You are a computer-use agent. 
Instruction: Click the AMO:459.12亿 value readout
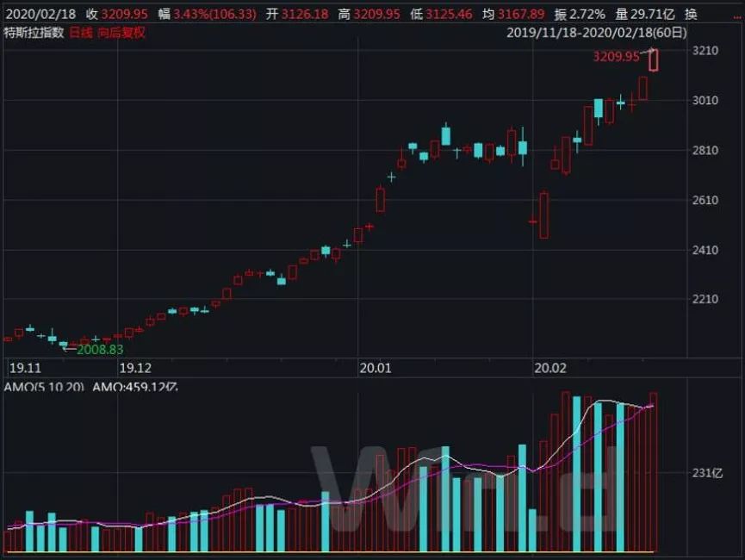[135, 387]
